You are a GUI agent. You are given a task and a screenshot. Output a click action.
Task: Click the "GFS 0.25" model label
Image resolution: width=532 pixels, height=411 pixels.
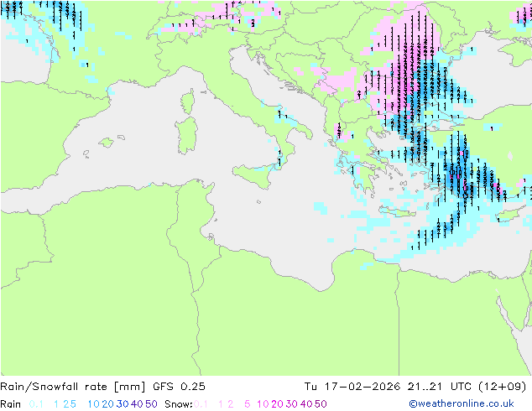click(179, 387)
